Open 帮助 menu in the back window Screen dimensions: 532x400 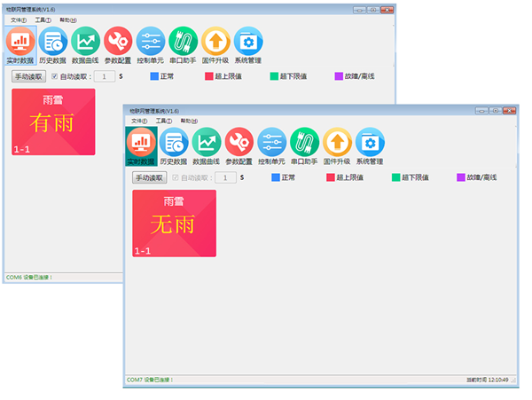point(67,20)
